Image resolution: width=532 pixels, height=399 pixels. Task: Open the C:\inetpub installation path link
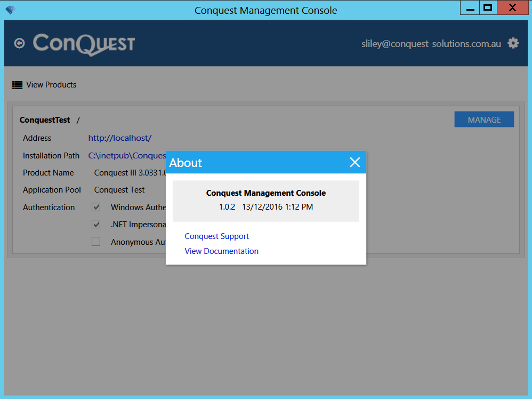pyautogui.click(x=127, y=156)
